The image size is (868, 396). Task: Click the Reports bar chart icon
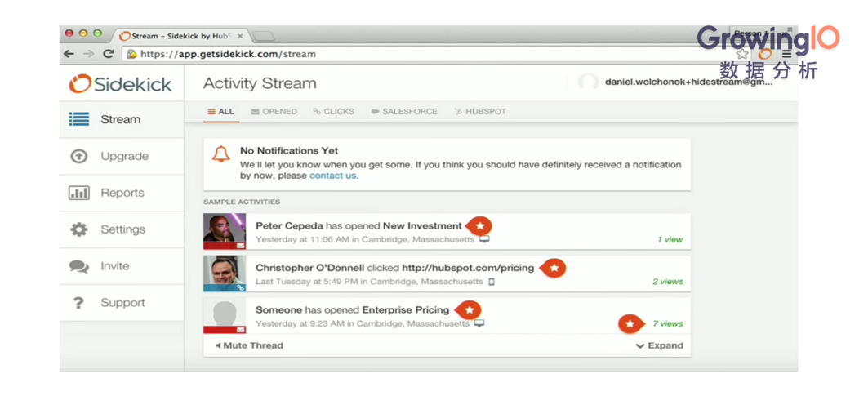tap(78, 193)
